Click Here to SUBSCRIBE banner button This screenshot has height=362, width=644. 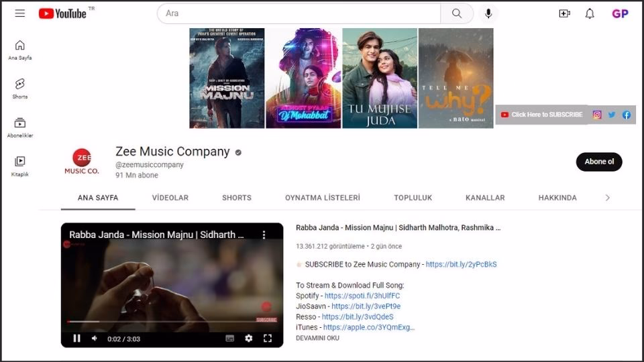pyautogui.click(x=542, y=115)
